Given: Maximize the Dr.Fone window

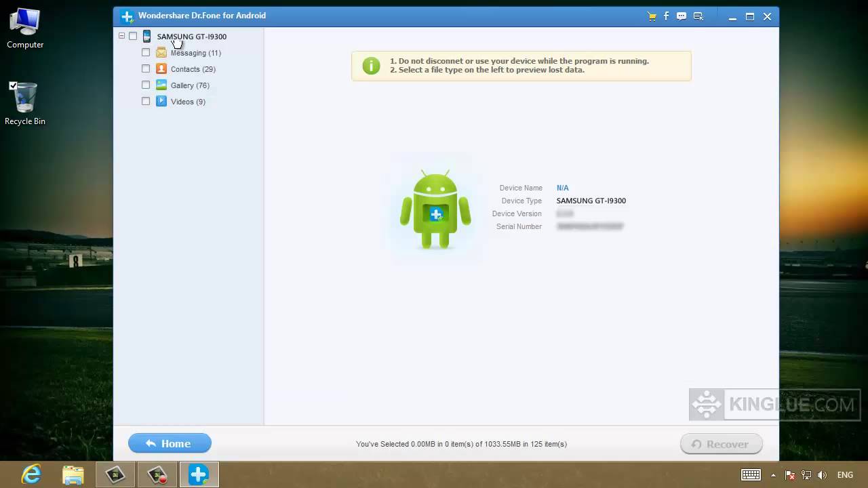Looking at the screenshot, I should [750, 16].
